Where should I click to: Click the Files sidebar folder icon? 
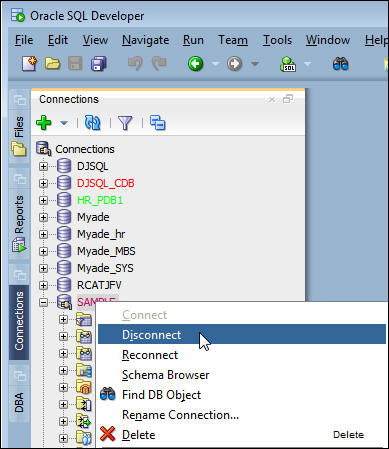19,149
